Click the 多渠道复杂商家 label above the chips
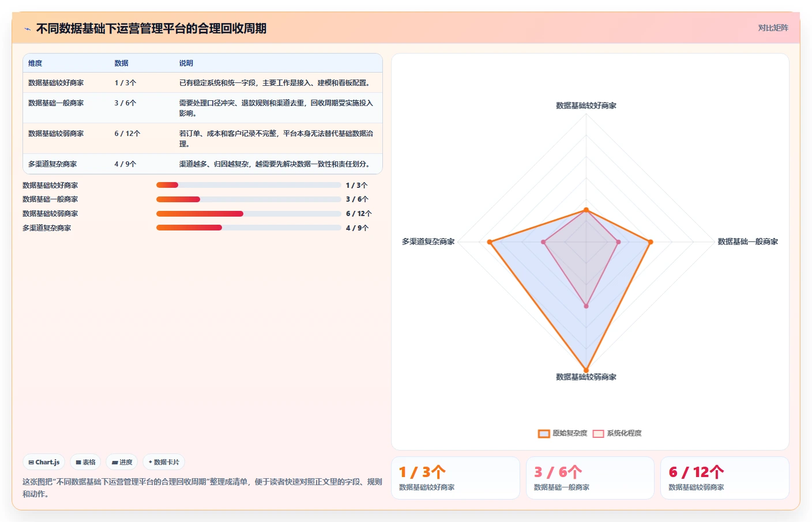Viewport: 812px width, 522px height. (47, 228)
